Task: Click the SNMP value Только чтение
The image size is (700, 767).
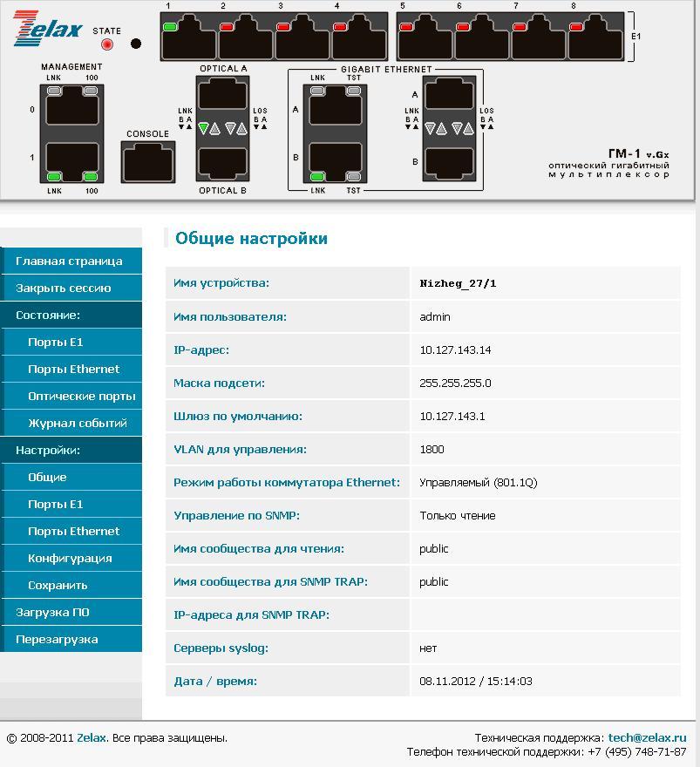Action: 458,516
